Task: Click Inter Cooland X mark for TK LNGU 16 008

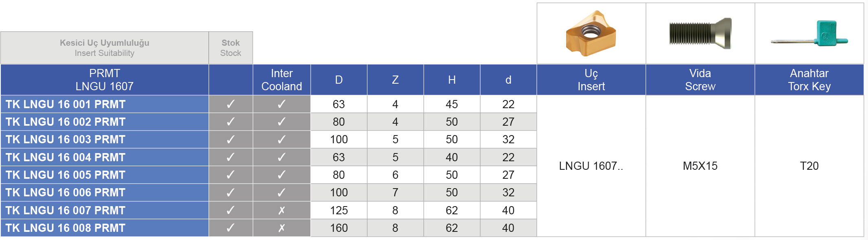Action: 281,228
